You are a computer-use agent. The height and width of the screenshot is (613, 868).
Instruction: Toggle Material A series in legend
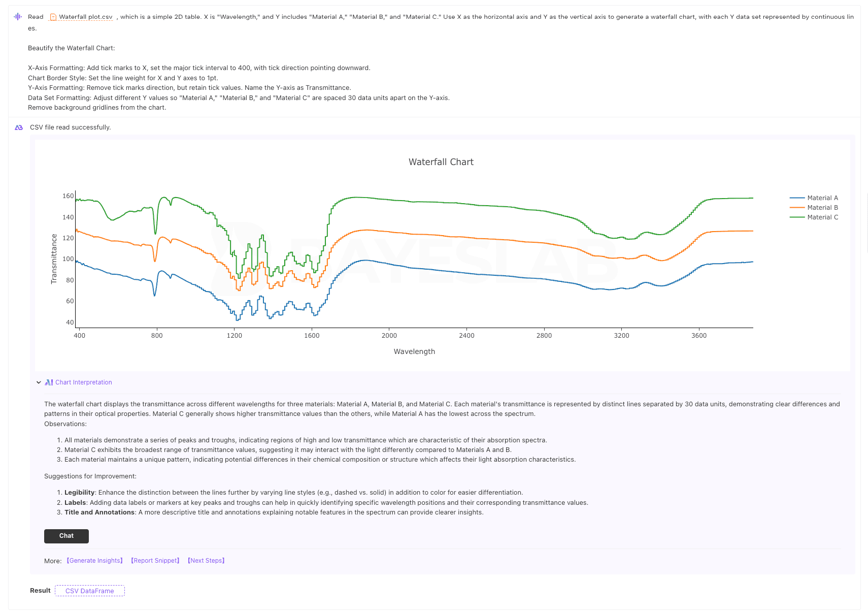[814, 198]
